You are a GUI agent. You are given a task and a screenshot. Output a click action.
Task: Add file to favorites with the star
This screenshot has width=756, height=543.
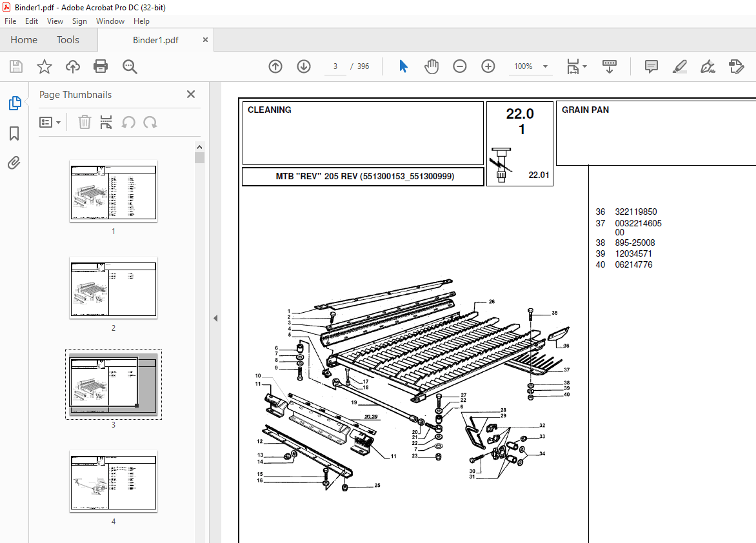coord(44,66)
